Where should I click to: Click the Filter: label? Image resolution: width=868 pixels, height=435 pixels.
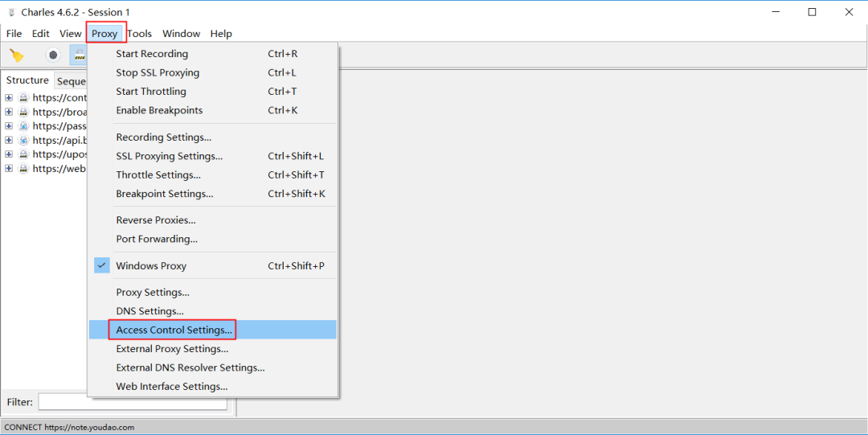[x=20, y=402]
